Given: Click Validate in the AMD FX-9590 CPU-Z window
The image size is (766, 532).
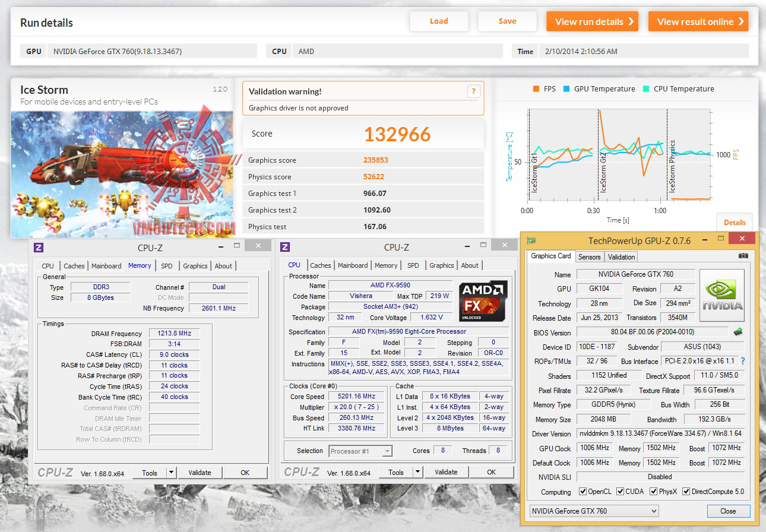Looking at the screenshot, I should point(446,472).
